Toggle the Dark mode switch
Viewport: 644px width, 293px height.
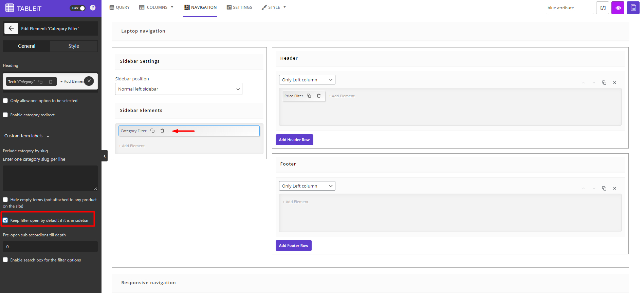(x=78, y=8)
